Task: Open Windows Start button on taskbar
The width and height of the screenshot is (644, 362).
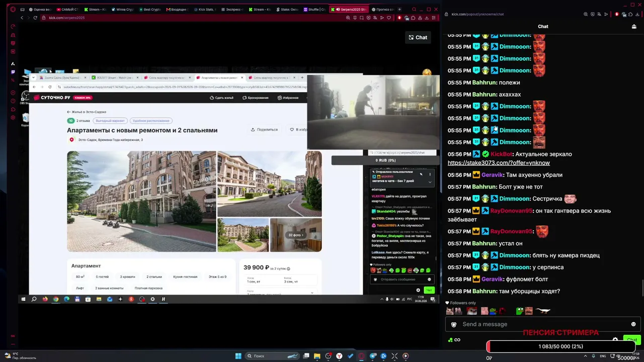Action: 238,356
